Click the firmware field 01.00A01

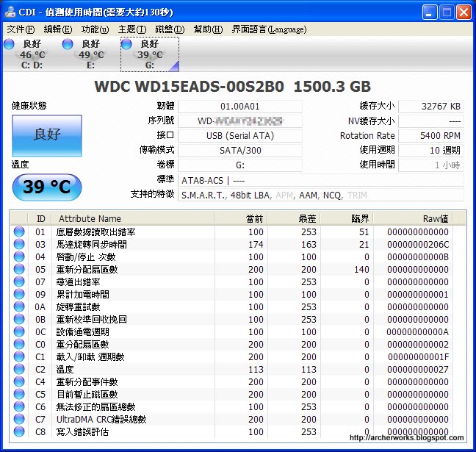coord(239,107)
